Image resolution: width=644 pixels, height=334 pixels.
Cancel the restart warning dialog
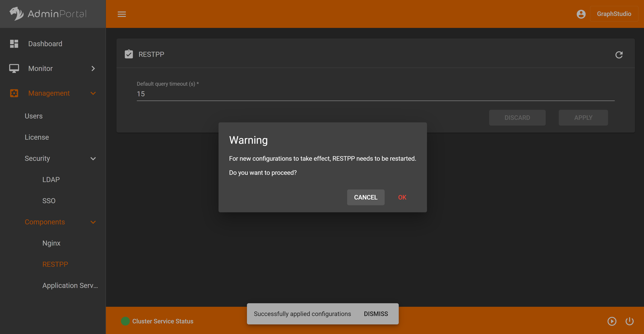[x=365, y=197]
